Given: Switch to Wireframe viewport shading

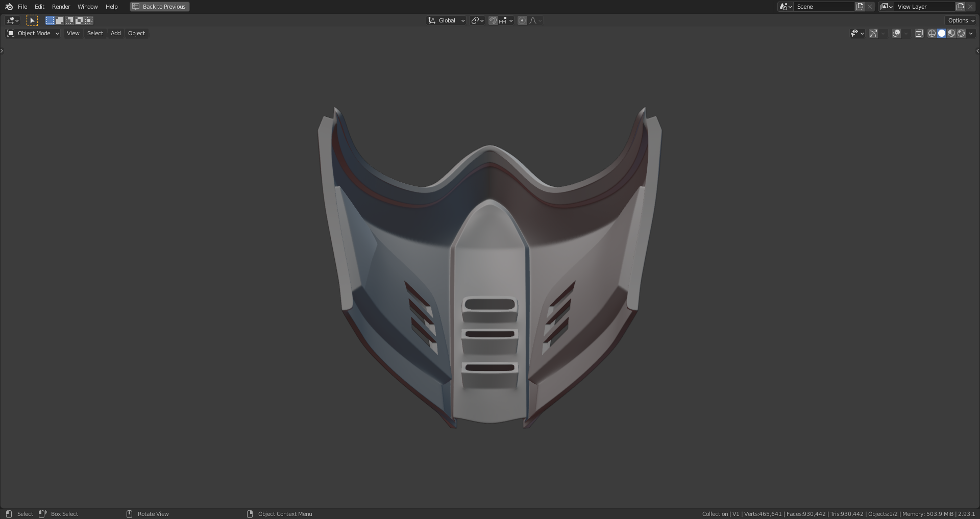Looking at the screenshot, I should (932, 33).
